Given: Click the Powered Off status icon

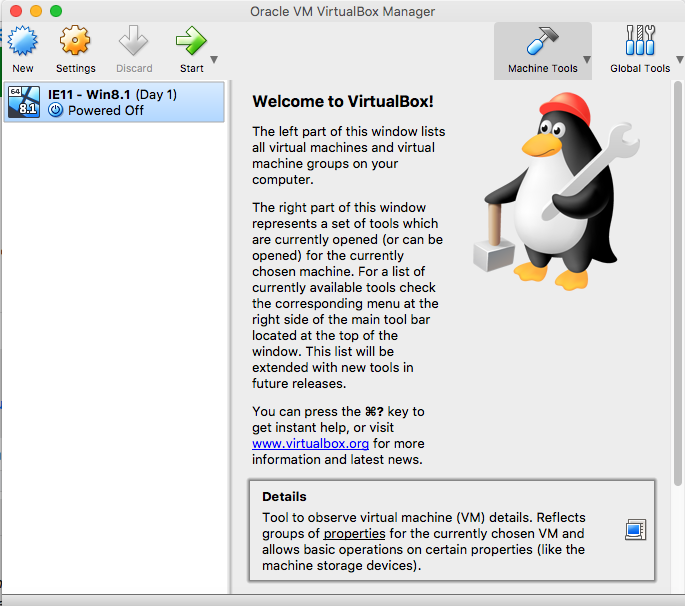Looking at the screenshot, I should pyautogui.click(x=55, y=111).
